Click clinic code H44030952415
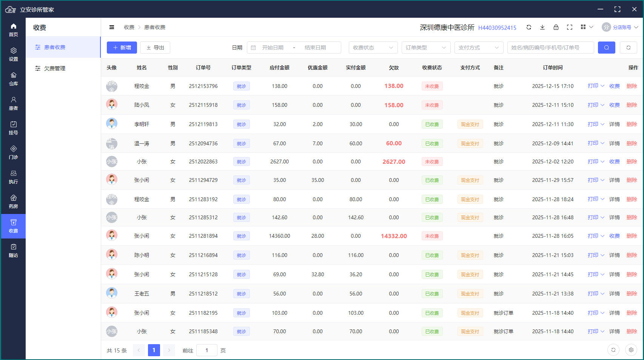The width and height of the screenshot is (644, 360). [x=497, y=28]
